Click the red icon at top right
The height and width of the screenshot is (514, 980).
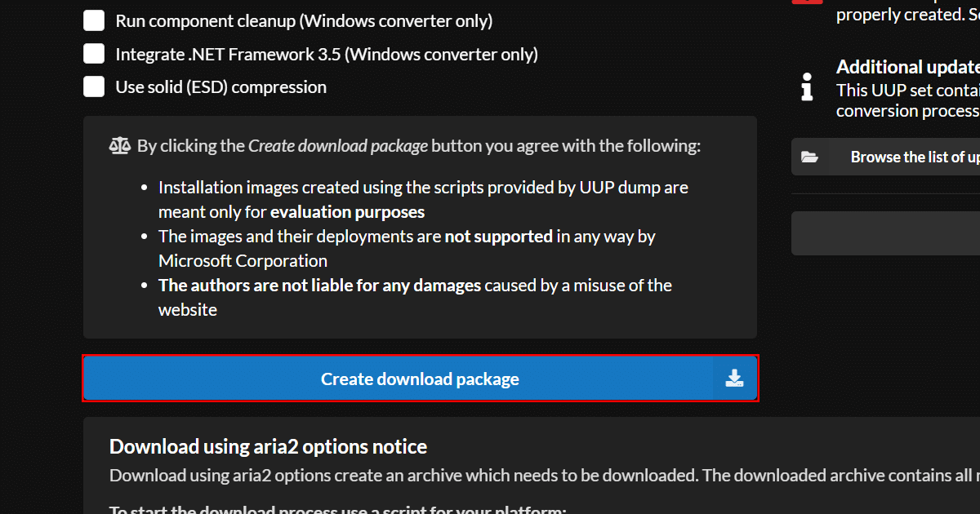[807, 2]
